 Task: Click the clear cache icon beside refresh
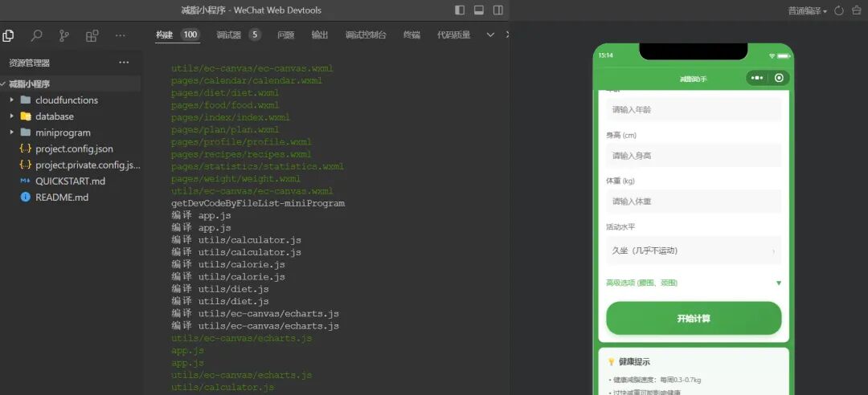(x=858, y=10)
